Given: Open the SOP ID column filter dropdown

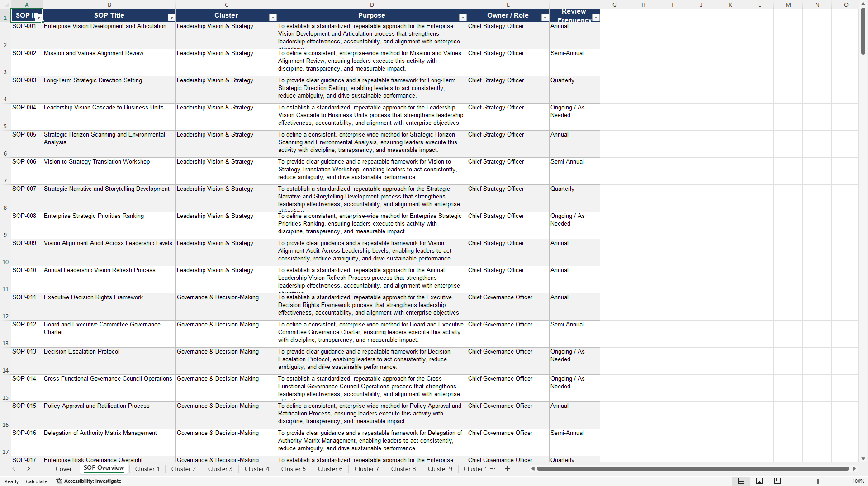Looking at the screenshot, I should (x=39, y=17).
